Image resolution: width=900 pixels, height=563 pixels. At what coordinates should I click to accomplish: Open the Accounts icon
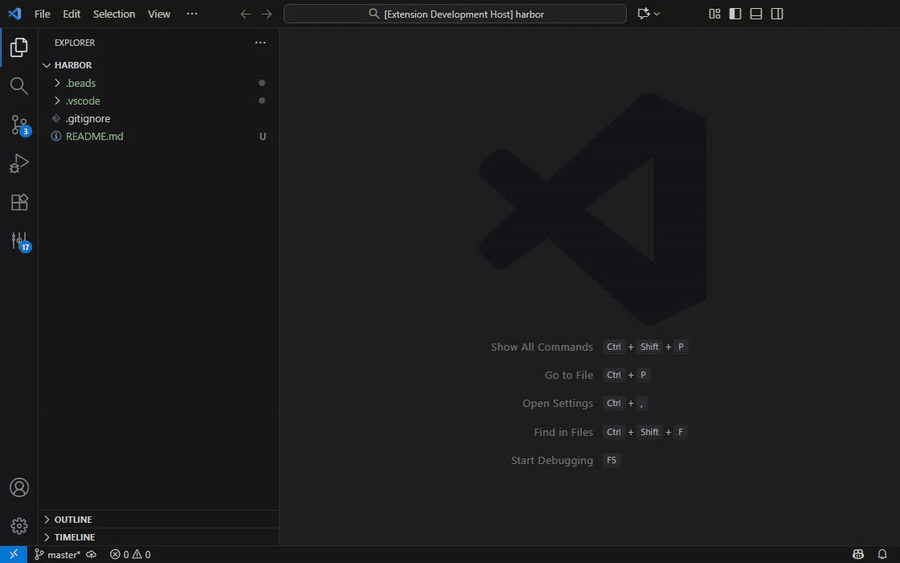point(19,487)
